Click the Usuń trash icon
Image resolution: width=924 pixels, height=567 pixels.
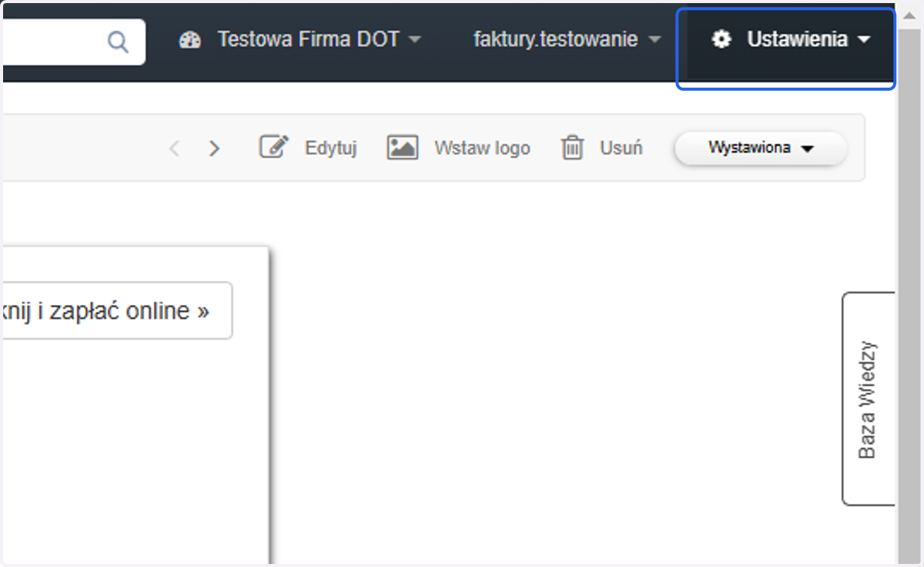click(572, 147)
